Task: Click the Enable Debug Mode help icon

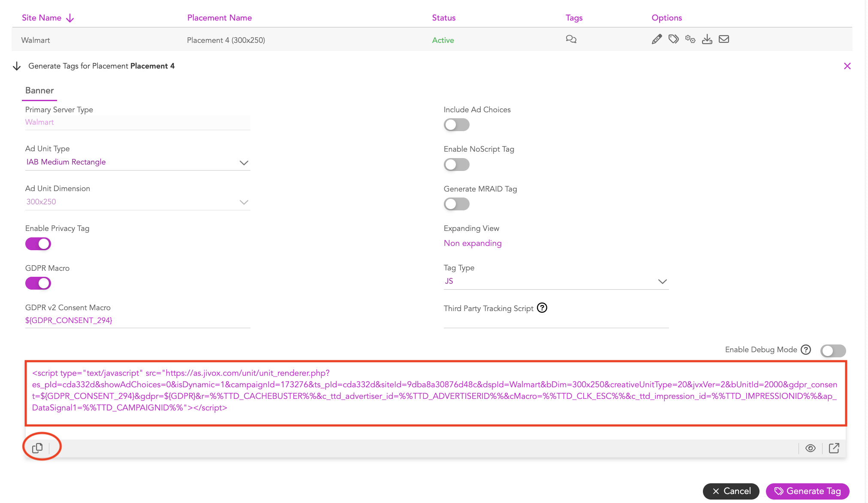Action: pyautogui.click(x=806, y=350)
